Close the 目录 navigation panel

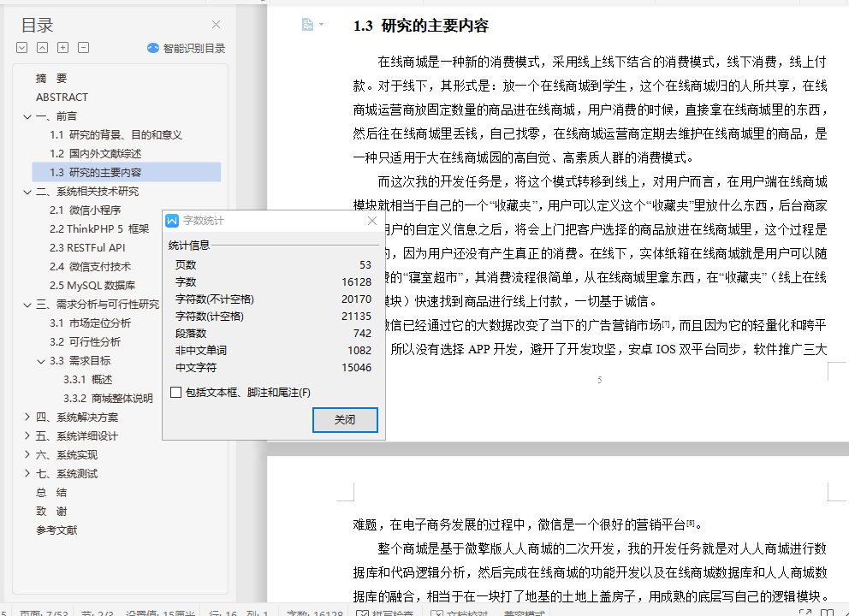click(x=216, y=24)
